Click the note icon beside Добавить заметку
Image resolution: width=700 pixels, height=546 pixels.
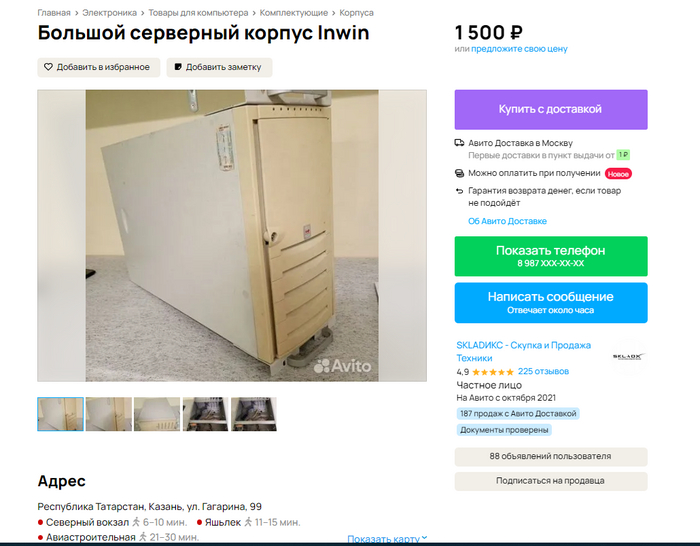[x=178, y=67]
